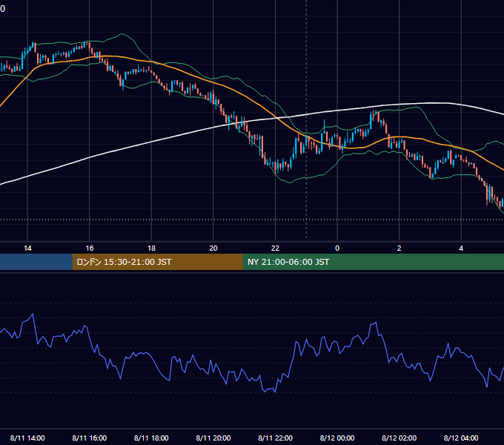
Task: Click the 8/11 16:00 time label
Action: point(90,438)
